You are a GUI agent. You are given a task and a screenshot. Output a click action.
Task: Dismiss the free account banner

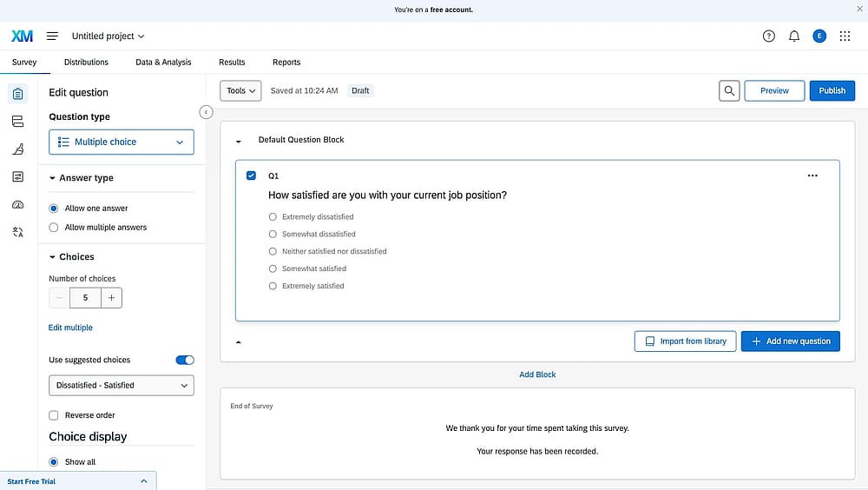point(859,9)
